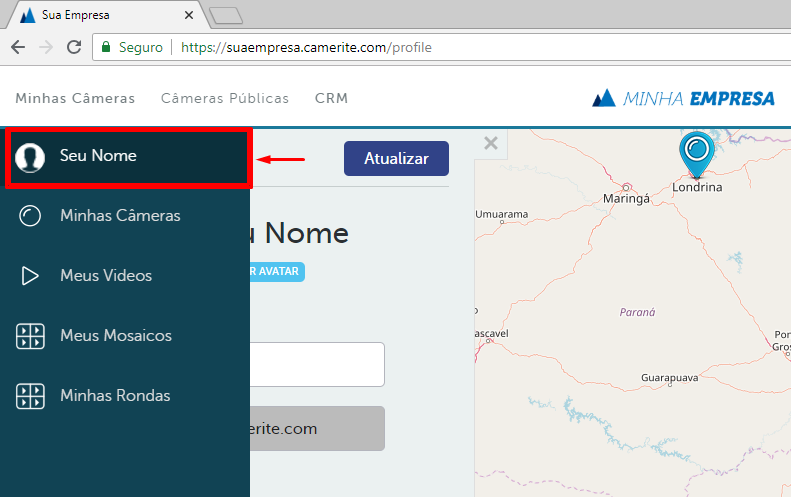The image size is (791, 497).
Task: Go to the CRM menu item
Action: [x=331, y=98]
